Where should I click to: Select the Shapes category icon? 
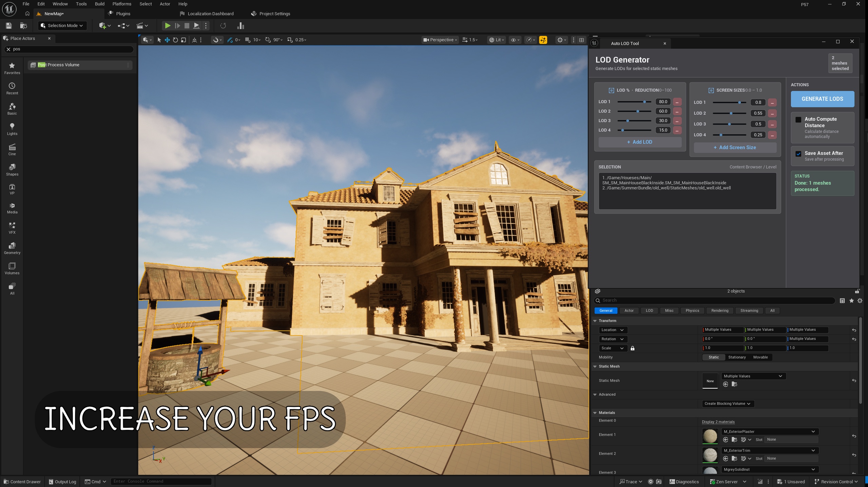(x=12, y=170)
